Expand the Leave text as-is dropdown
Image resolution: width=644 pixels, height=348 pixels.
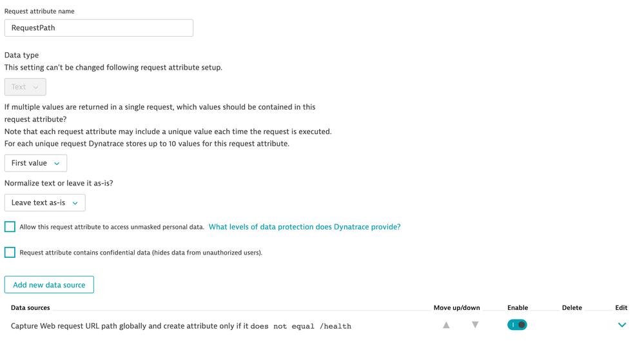point(44,202)
